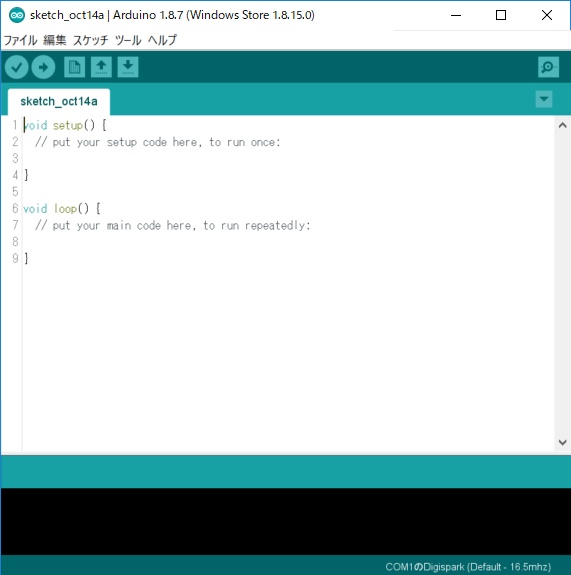Open the 編集 menu
Image resolution: width=571 pixels, height=575 pixels.
point(55,40)
